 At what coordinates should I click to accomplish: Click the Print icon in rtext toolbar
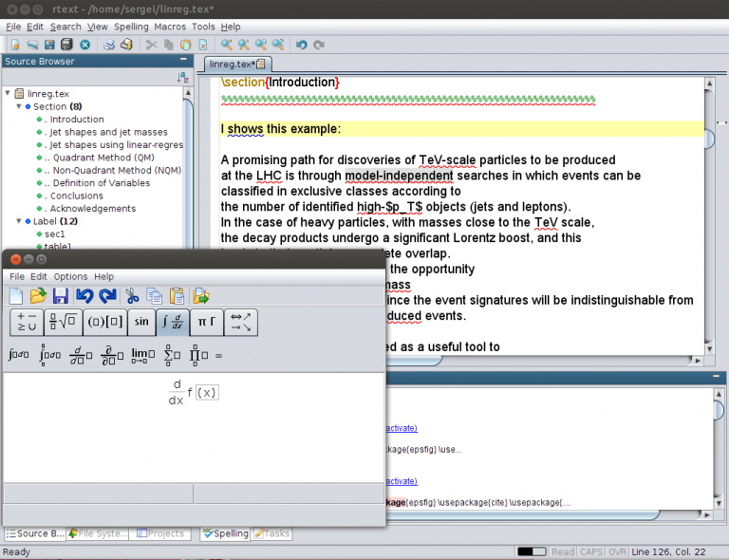click(109, 45)
